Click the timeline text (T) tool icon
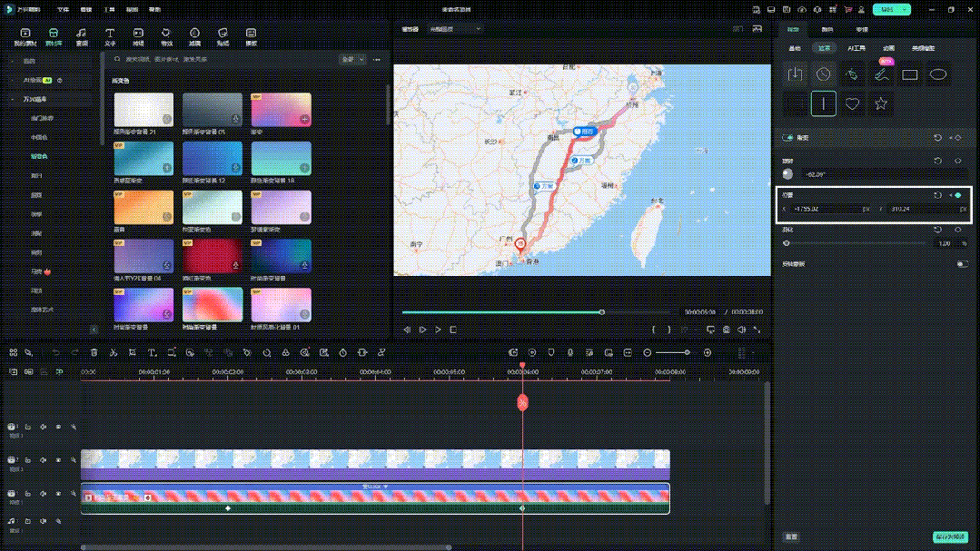 point(152,353)
